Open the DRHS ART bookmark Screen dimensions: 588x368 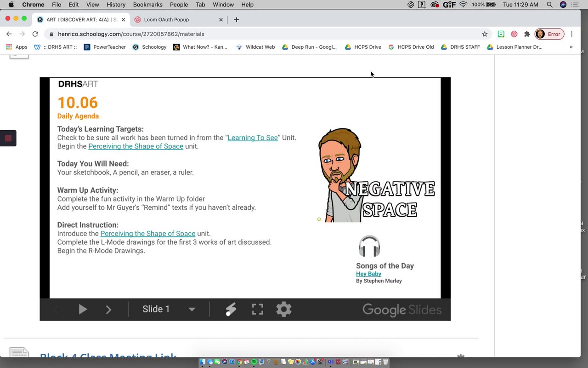(x=56, y=47)
